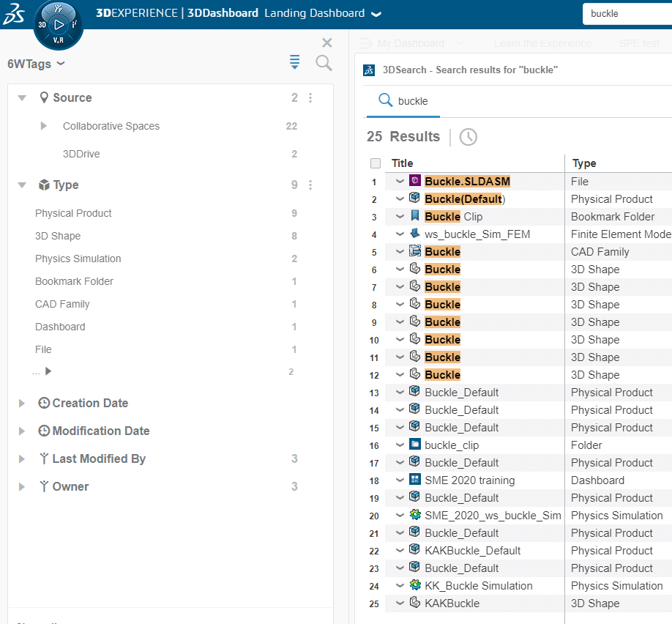Click the Buckle(Default) physical product icon
Viewport: 672px width, 624px height.
tap(414, 198)
